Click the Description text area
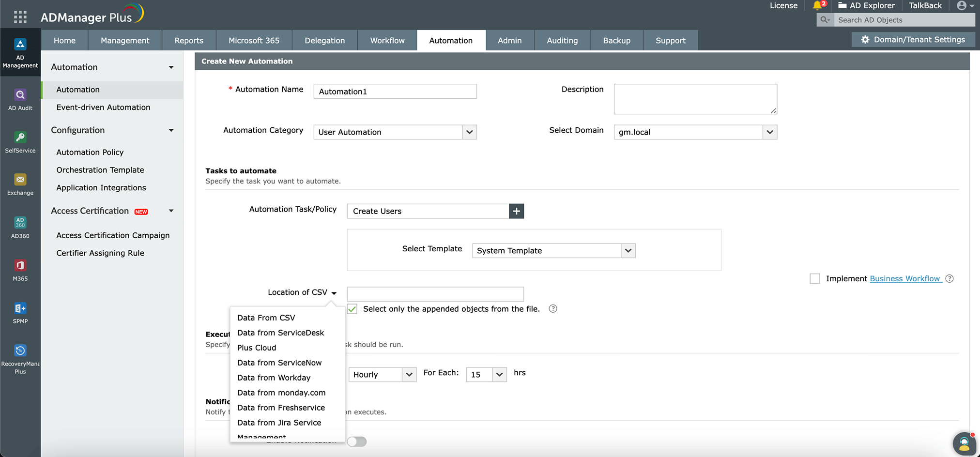980x457 pixels. pos(695,99)
